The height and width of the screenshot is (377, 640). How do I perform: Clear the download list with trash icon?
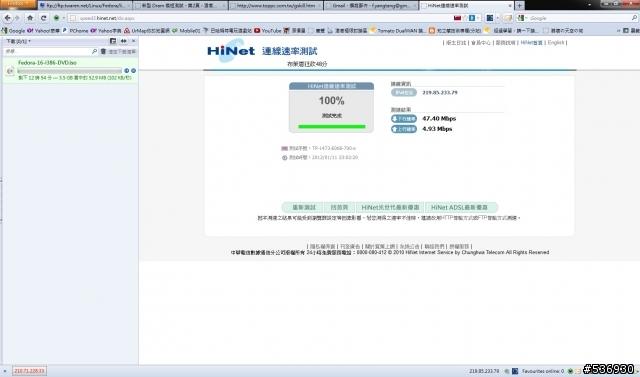[x=103, y=51]
